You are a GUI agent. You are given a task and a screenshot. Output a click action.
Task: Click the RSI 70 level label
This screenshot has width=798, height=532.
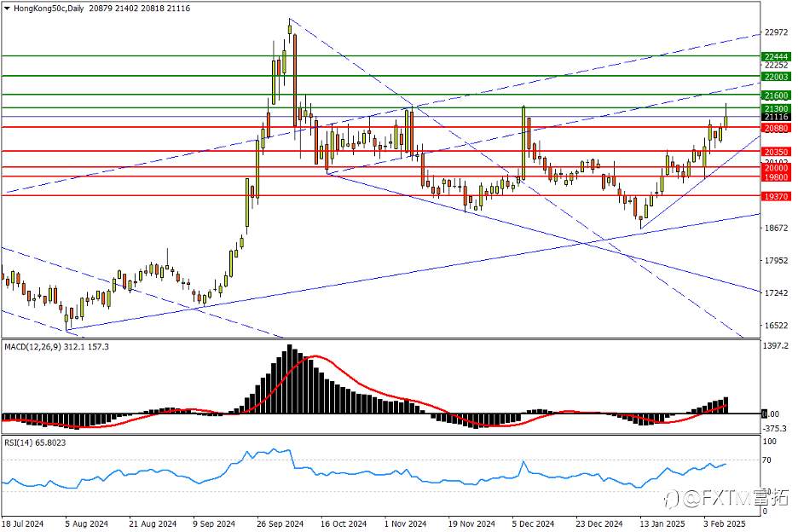coord(767,460)
